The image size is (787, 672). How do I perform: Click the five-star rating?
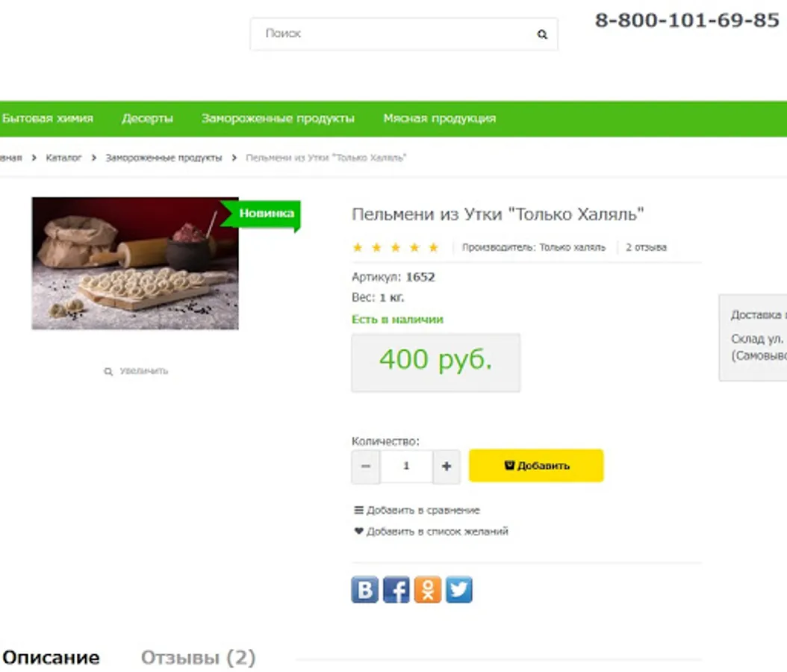pos(396,247)
